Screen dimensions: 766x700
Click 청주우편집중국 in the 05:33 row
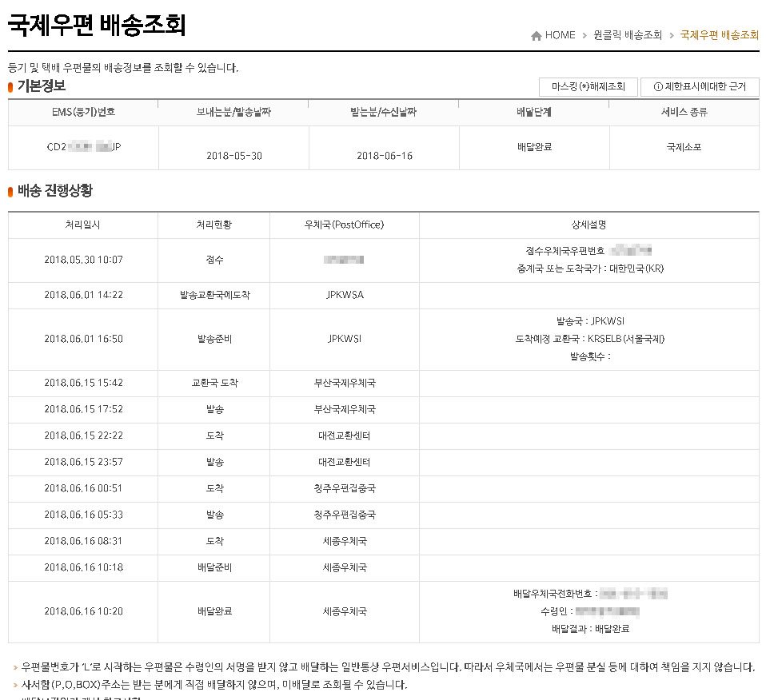345,515
